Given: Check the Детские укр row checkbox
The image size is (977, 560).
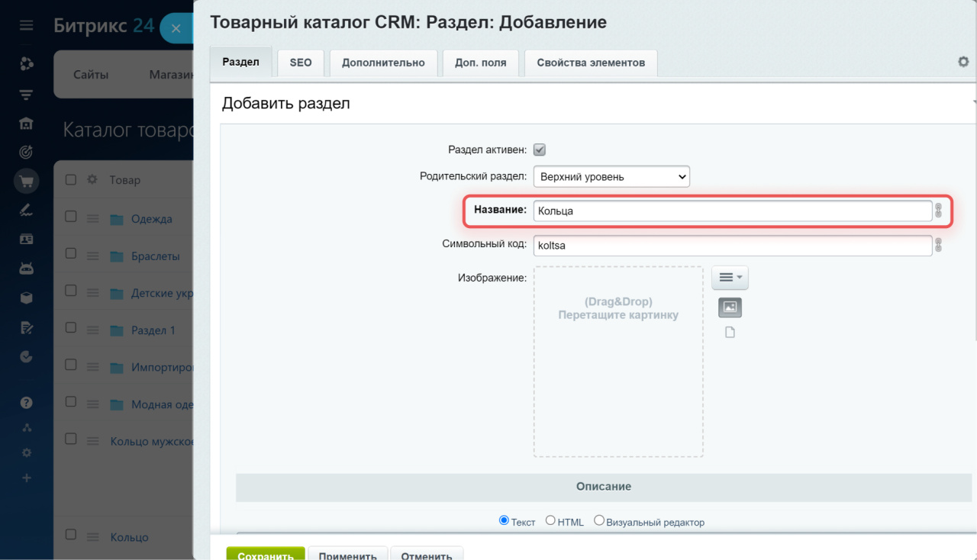Looking at the screenshot, I should point(71,291).
